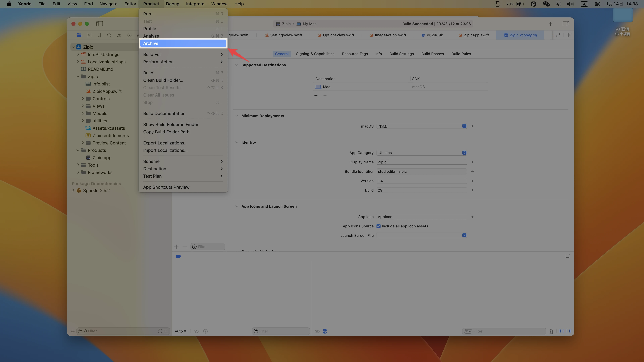The height and width of the screenshot is (362, 644).
Task: Expand the Views folder
Action: (83, 106)
